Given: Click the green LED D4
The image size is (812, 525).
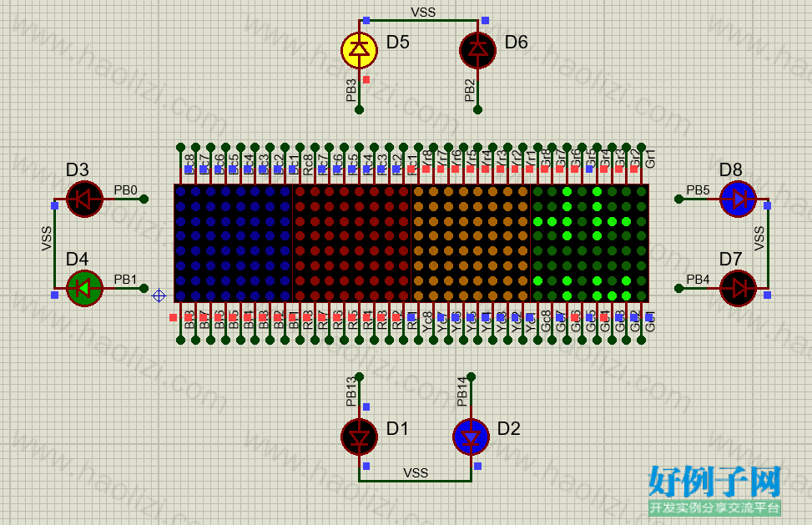Looking at the screenshot, I should (84, 288).
